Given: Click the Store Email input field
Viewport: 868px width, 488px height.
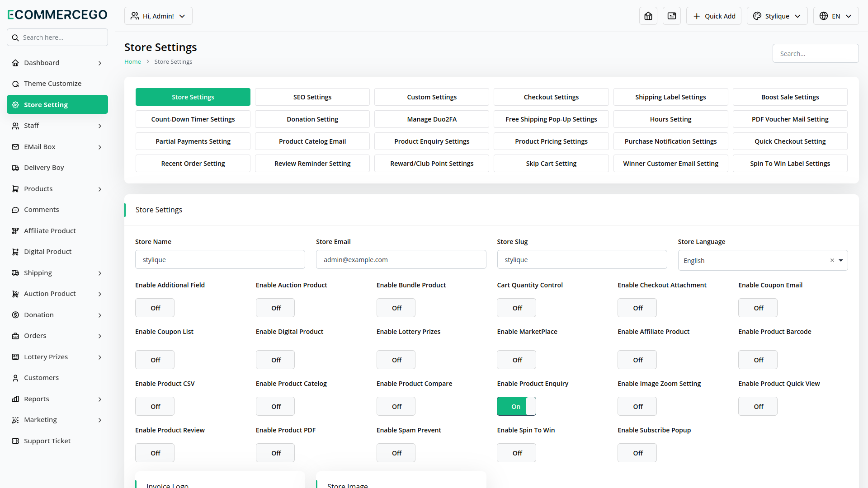Looking at the screenshot, I should (401, 259).
